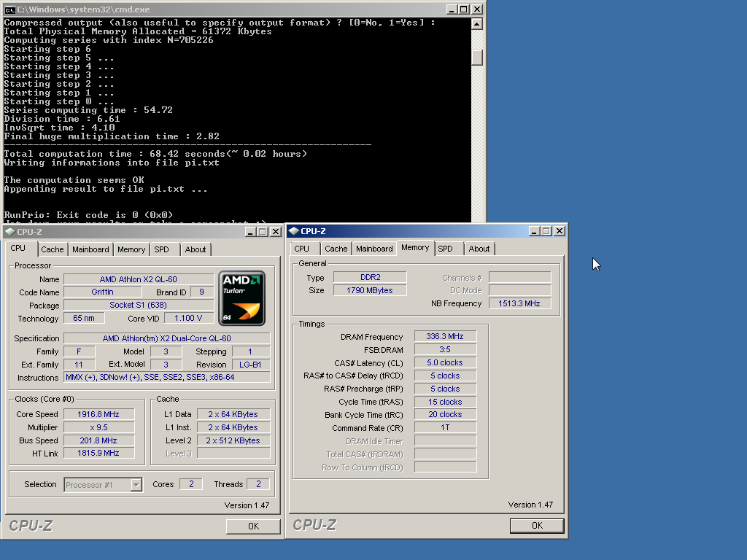Click the AMD Turion 64 logo

242,298
